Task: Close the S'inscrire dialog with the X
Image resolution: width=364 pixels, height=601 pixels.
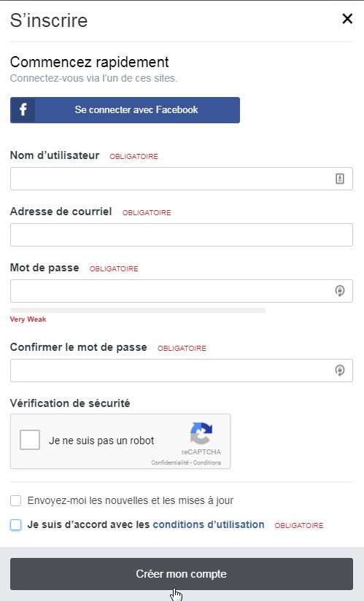Action: click(347, 18)
